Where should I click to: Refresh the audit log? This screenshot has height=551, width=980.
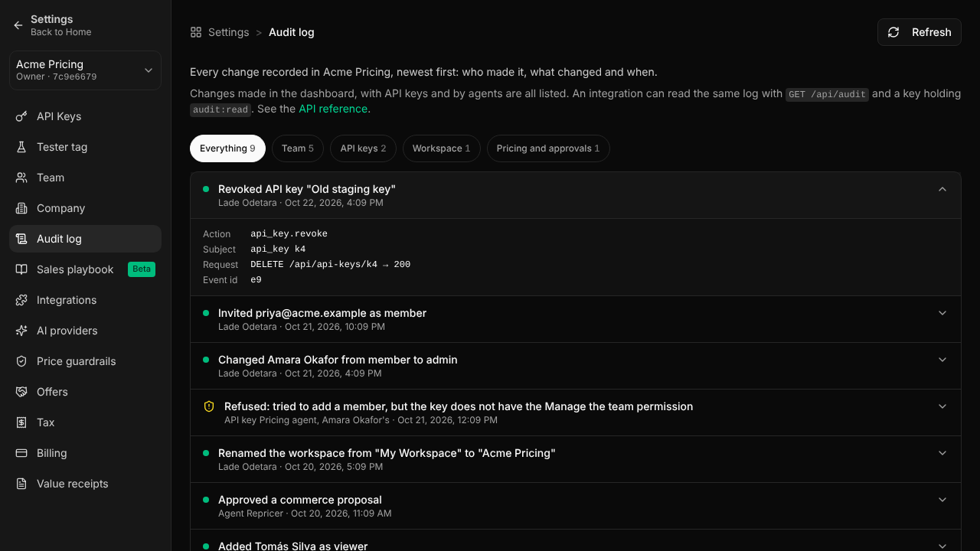click(919, 32)
